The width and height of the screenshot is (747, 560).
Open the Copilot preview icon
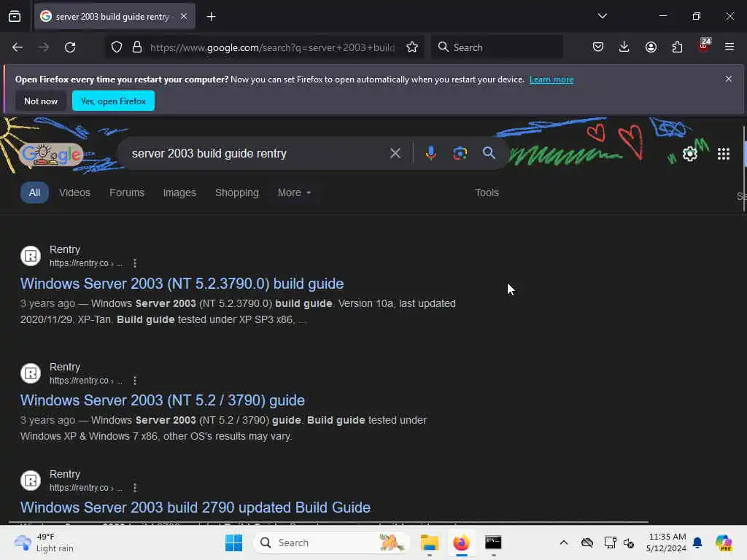(724, 542)
